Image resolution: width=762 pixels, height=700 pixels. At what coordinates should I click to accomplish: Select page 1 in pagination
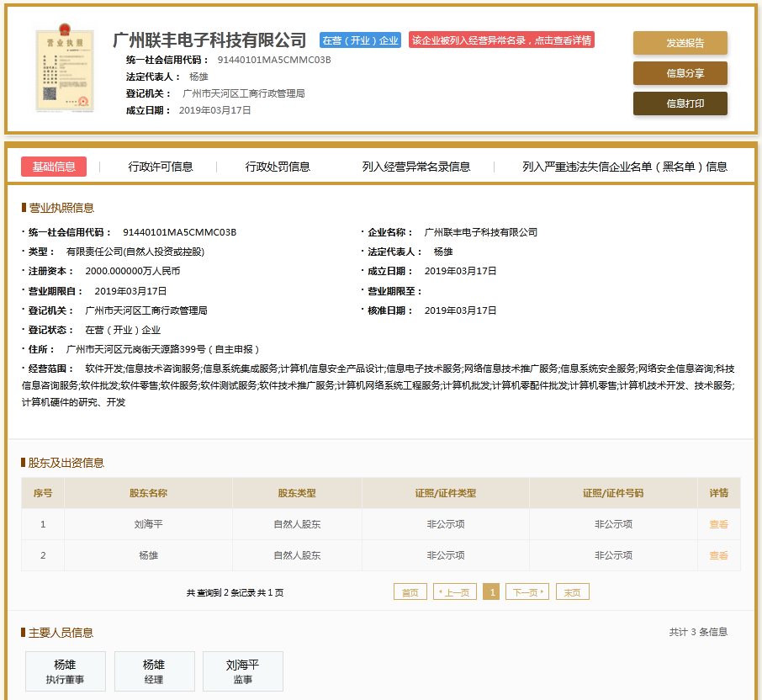[x=491, y=592]
